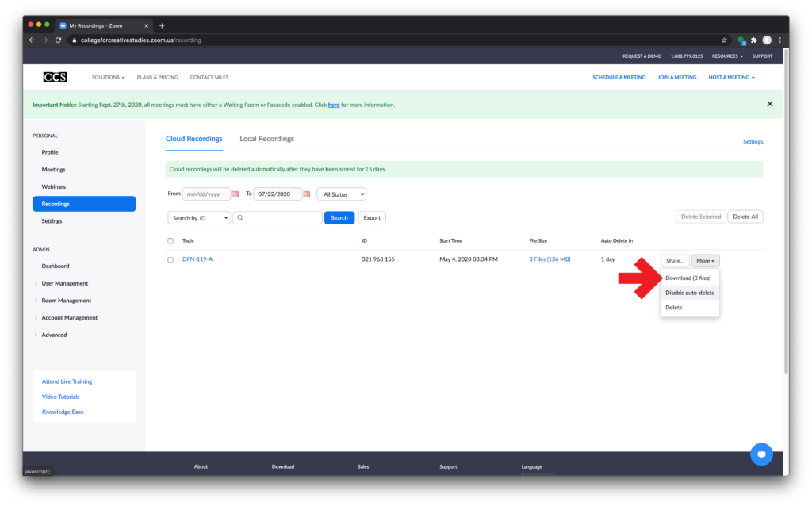This screenshot has width=812, height=506.
Task: Switch to the Local Recordings tab
Action: 266,139
